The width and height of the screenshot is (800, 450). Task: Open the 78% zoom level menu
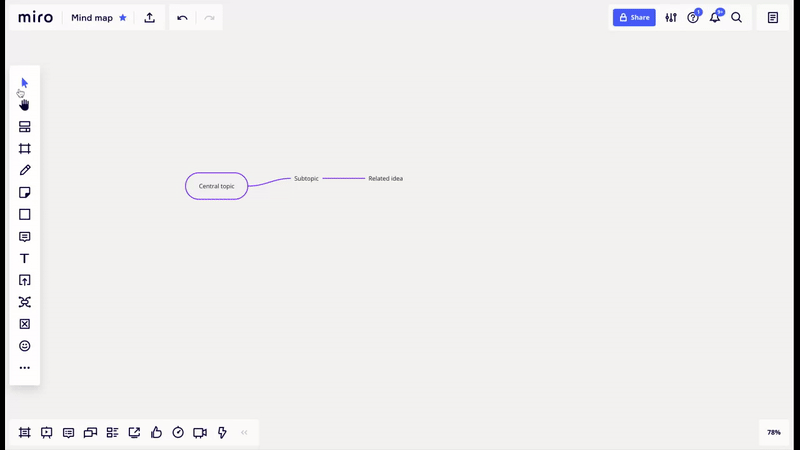(773, 433)
